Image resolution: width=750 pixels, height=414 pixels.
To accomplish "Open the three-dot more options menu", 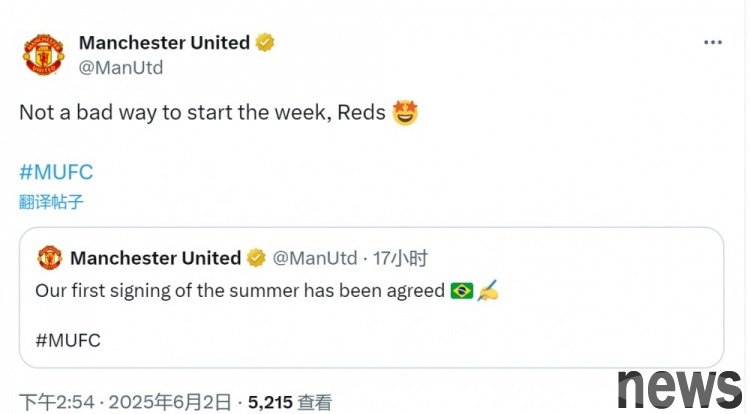I will tap(713, 43).
